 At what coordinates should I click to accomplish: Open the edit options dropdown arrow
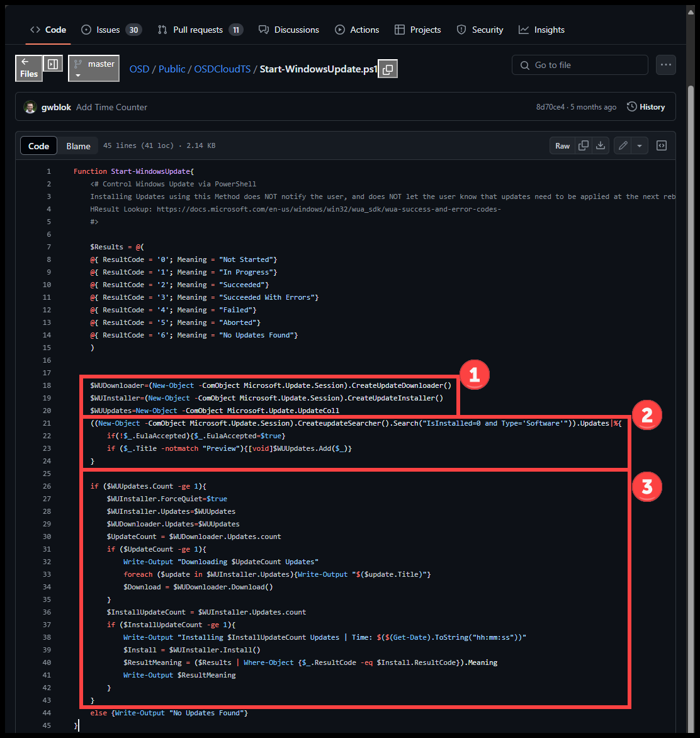[640, 145]
